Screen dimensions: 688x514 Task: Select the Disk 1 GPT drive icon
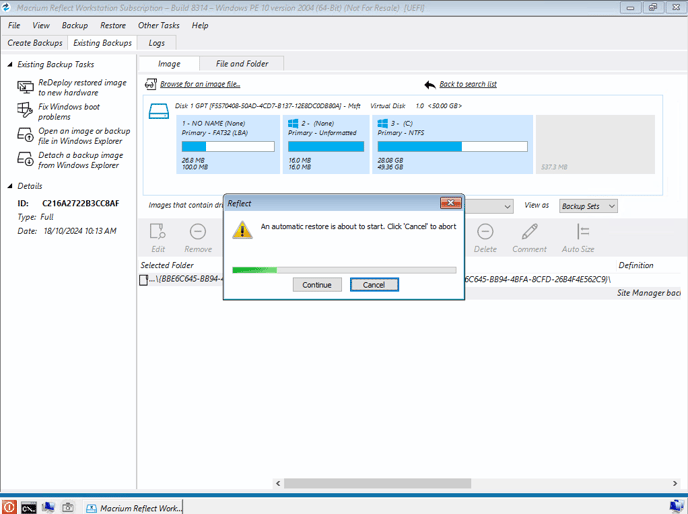(x=158, y=111)
